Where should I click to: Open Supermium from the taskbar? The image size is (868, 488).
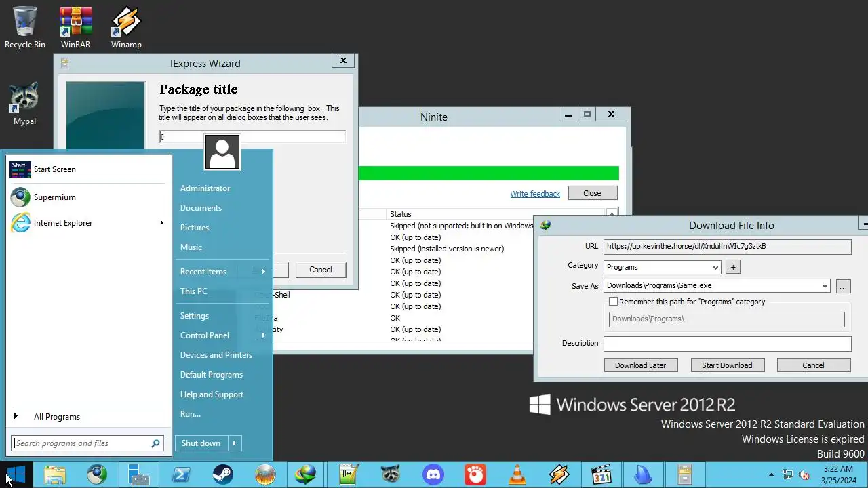click(x=97, y=474)
